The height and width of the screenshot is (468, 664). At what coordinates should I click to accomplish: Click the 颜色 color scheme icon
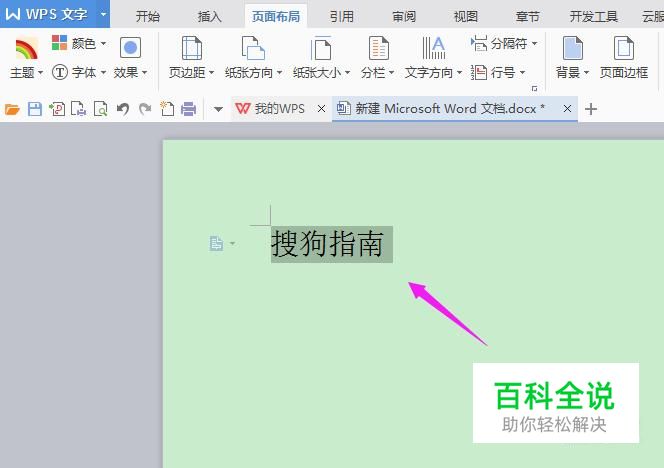(59, 43)
